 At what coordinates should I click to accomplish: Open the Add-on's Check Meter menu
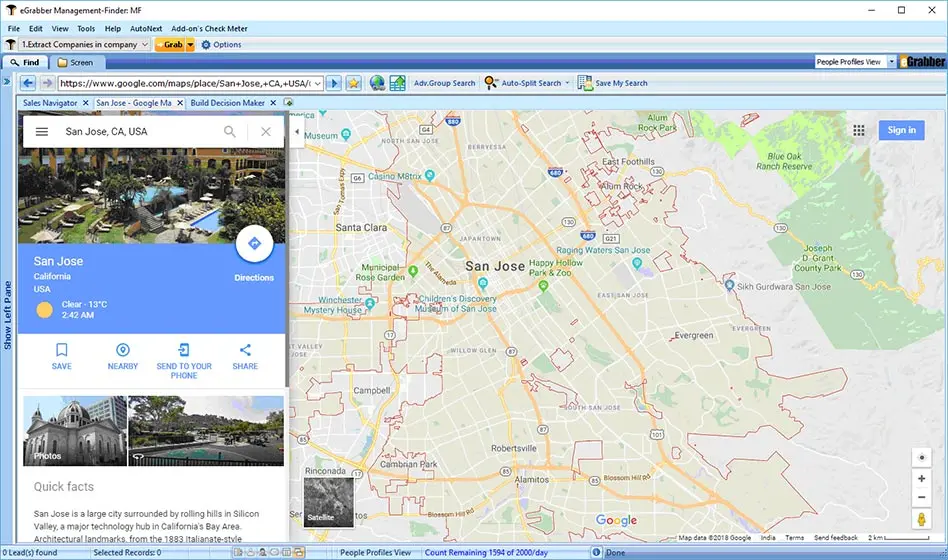(x=209, y=28)
